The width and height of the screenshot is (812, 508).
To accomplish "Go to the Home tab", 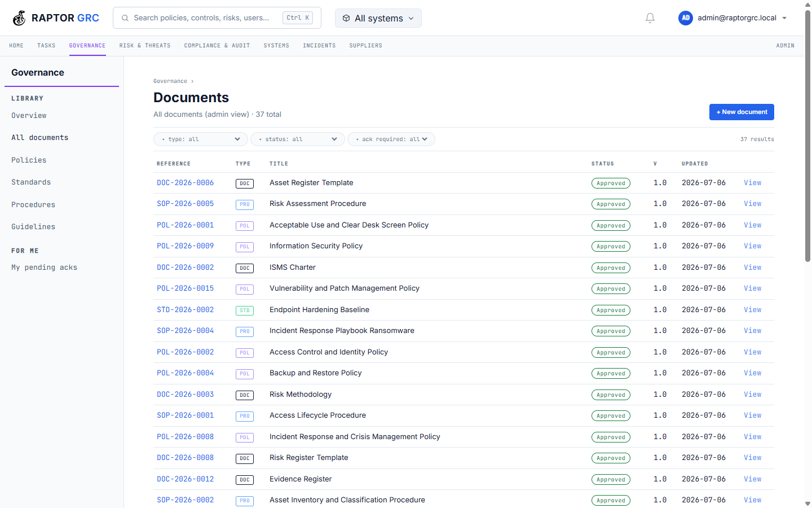I will [16, 46].
